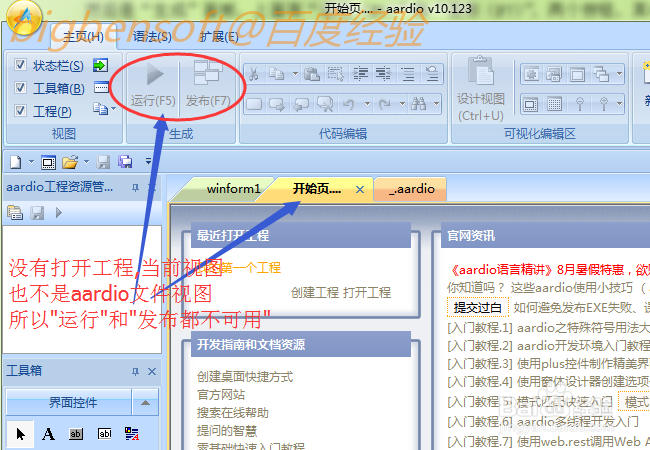Click the Undo arrow icon
Screen dimensions: 650x450
click(348, 104)
